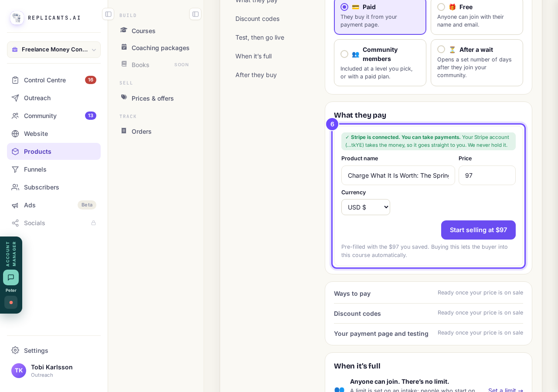This screenshot has width=558, height=392.
Task: Click Your payment page and testing row
Action: [x=429, y=333]
